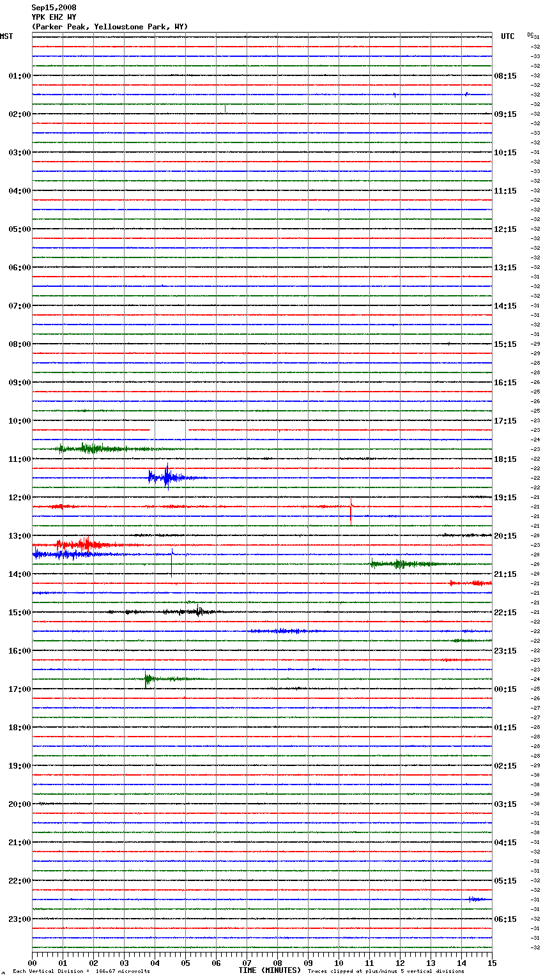Click the 03:00 MST time label
This screenshot has height=980, width=543.
(19, 153)
